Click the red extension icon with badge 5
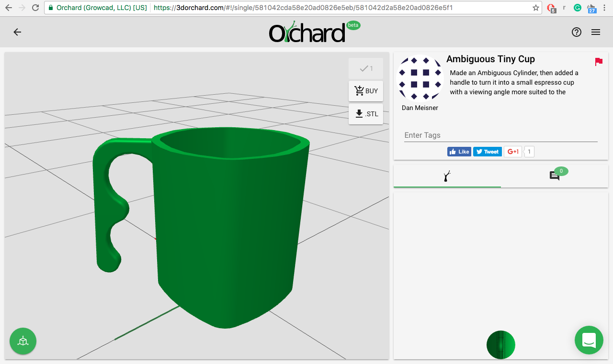This screenshot has width=613, height=364. pos(551,8)
